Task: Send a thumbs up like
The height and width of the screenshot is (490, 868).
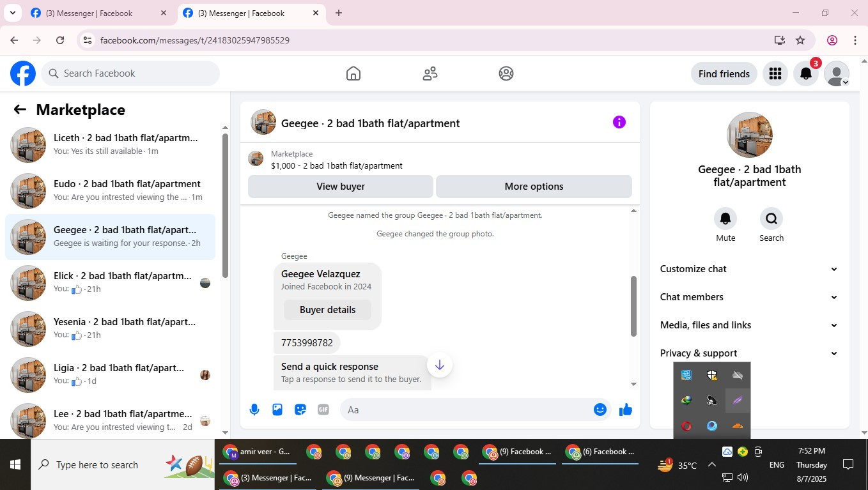Action: pos(626,410)
